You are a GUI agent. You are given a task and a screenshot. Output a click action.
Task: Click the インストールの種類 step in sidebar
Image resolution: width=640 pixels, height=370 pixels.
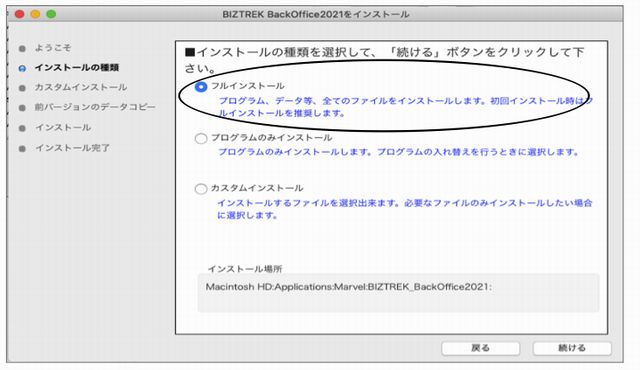tap(77, 68)
